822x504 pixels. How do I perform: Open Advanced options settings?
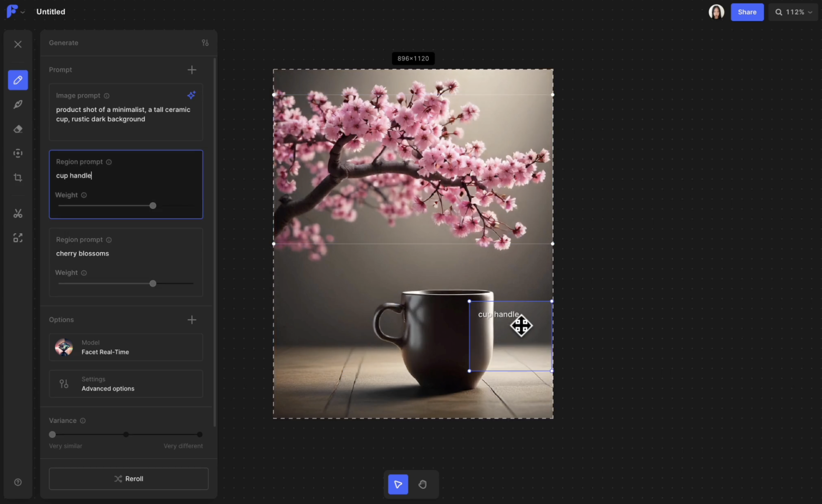coord(126,384)
